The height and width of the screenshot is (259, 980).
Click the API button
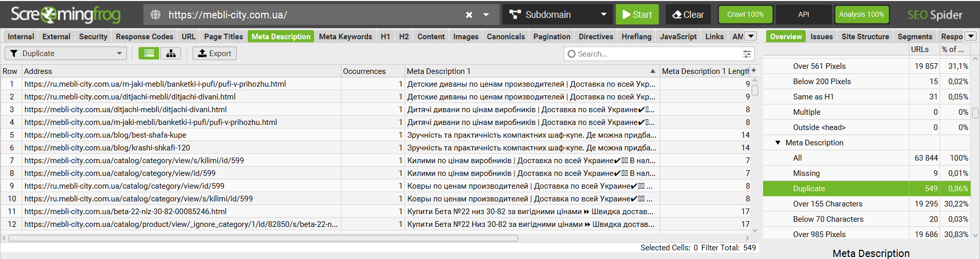[803, 15]
